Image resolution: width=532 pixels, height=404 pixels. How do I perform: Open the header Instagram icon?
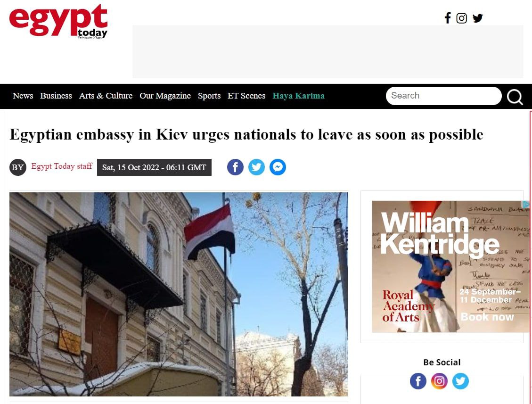pos(461,18)
